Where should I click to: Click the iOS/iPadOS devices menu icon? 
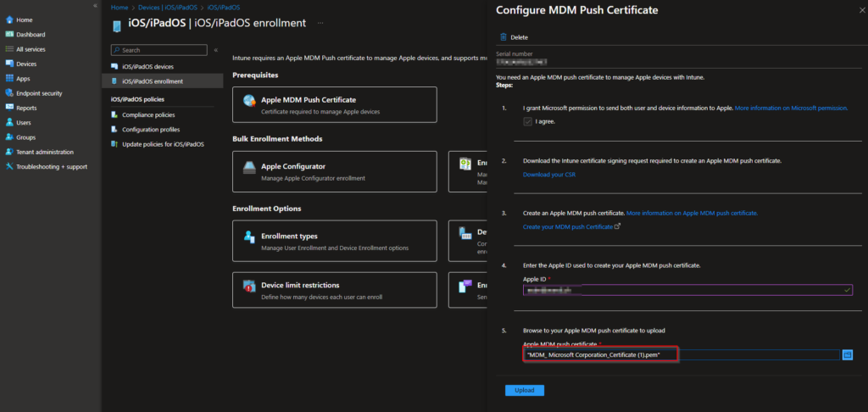pyautogui.click(x=114, y=66)
